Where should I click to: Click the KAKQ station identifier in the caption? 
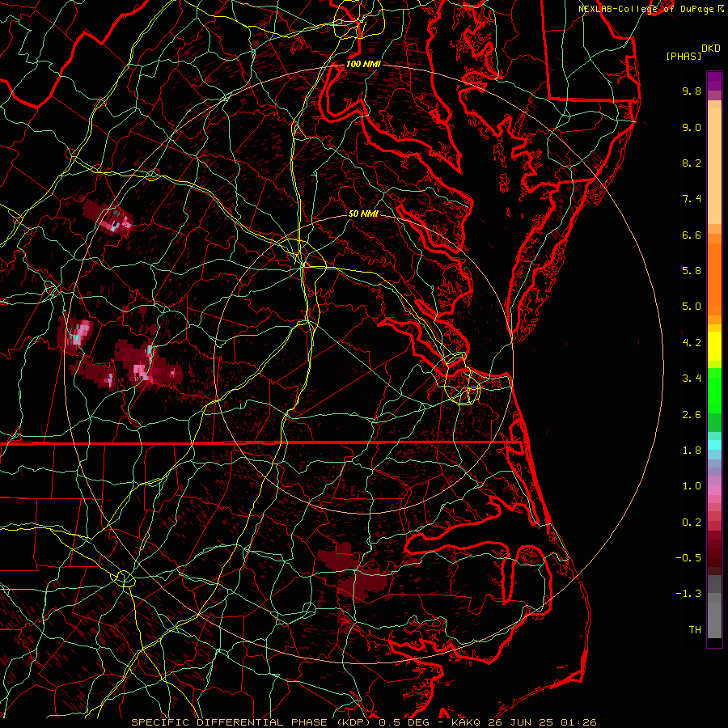click(x=466, y=722)
